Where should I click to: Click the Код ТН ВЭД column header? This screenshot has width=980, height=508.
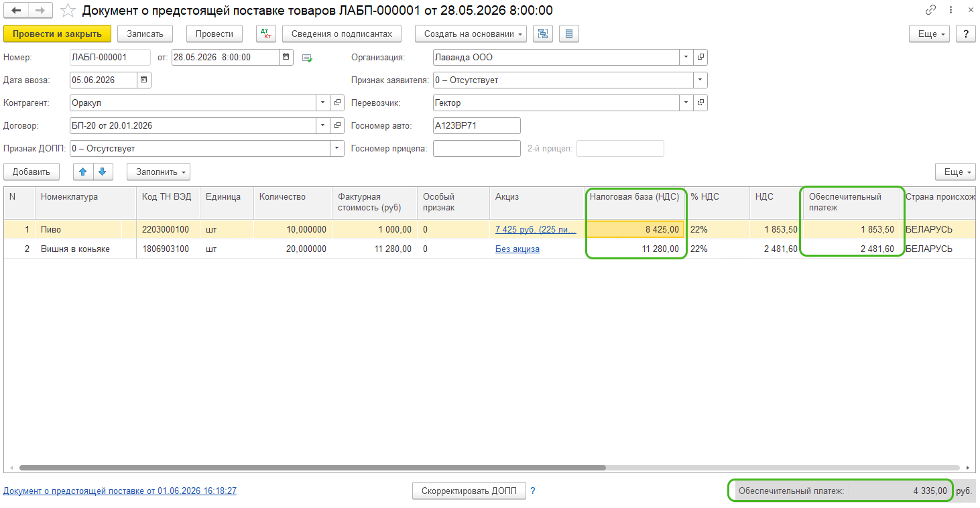click(170, 202)
